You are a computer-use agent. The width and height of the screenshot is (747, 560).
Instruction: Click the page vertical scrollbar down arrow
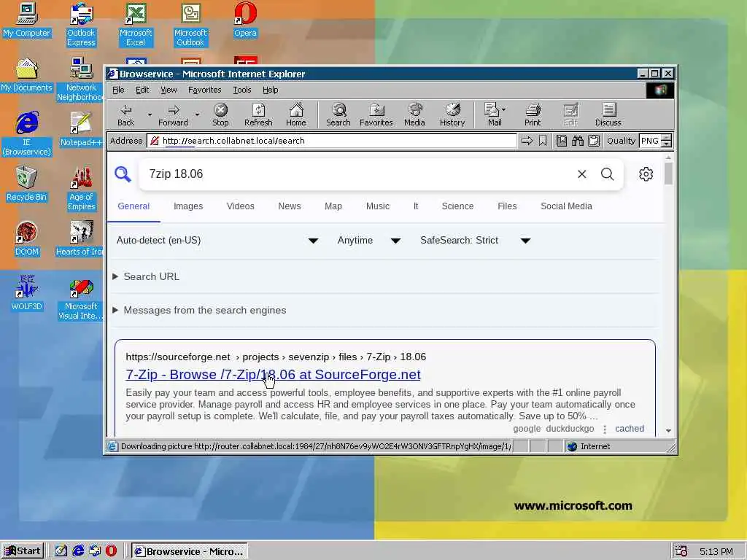click(x=668, y=430)
